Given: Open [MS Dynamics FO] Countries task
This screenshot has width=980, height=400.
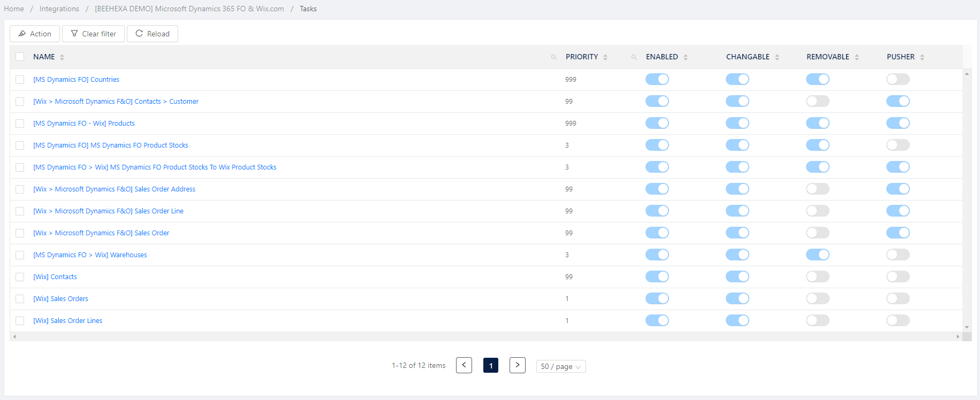Looking at the screenshot, I should 77,80.
